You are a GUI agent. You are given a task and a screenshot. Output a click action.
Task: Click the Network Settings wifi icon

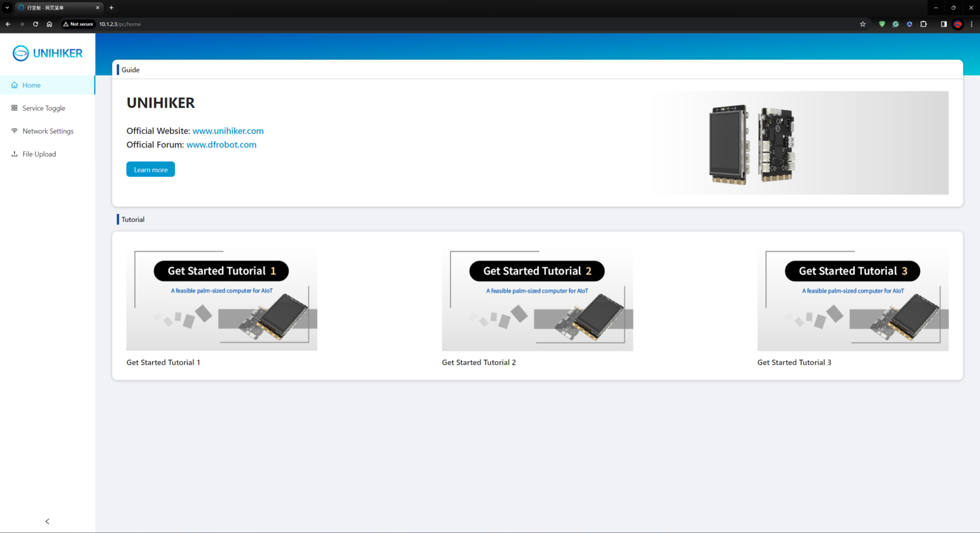point(14,131)
